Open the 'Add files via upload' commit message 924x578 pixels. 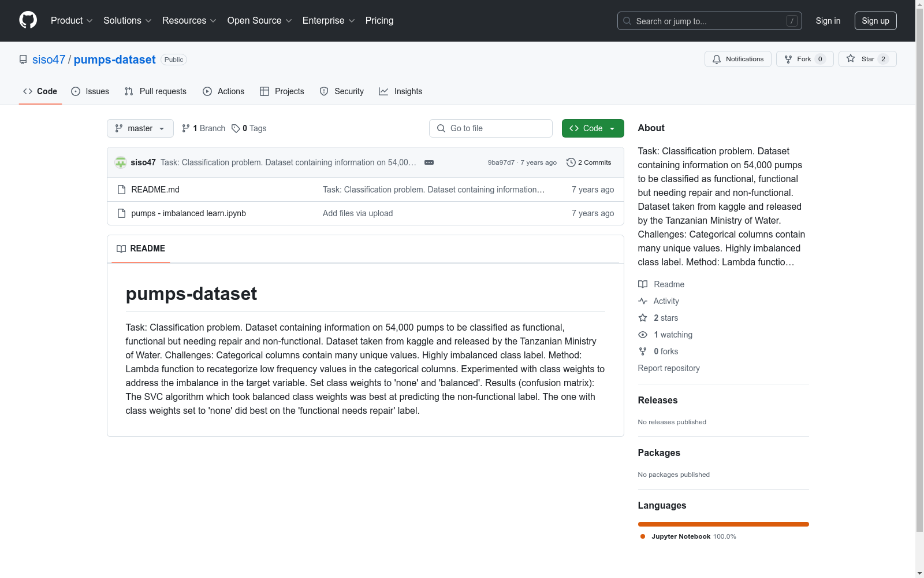(357, 213)
